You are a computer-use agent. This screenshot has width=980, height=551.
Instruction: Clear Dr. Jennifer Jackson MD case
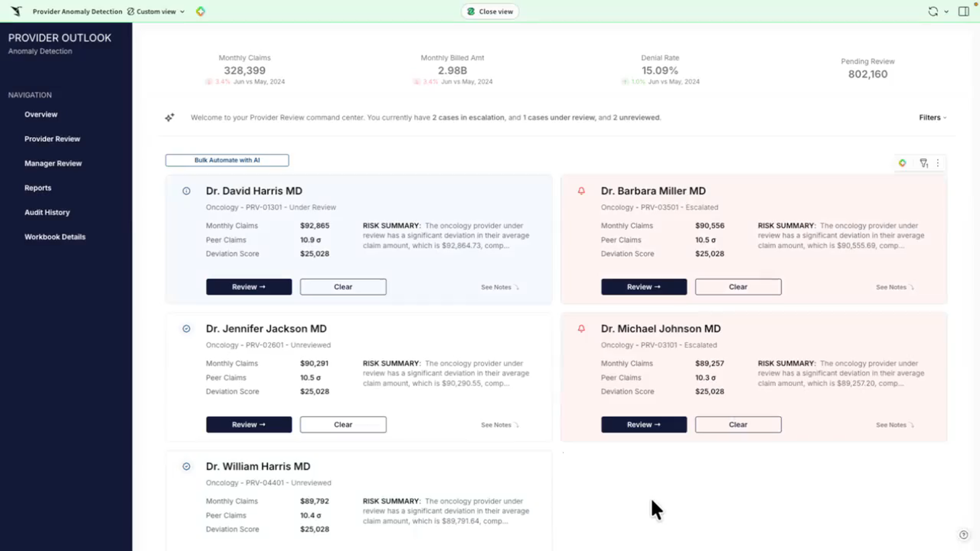pos(343,424)
